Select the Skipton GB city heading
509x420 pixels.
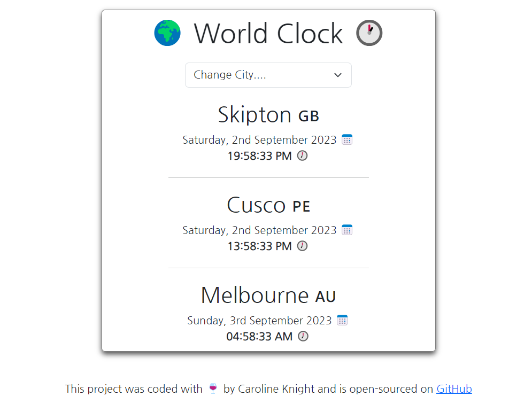tap(268, 114)
